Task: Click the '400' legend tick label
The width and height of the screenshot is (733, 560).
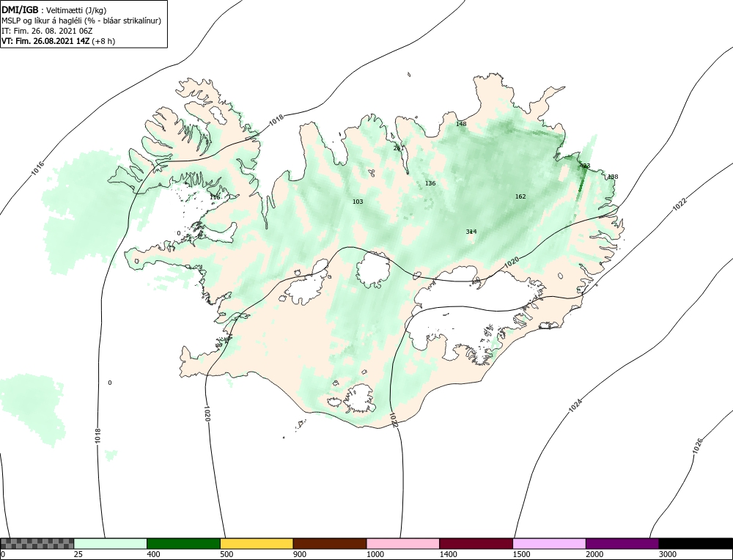Action: click(153, 554)
